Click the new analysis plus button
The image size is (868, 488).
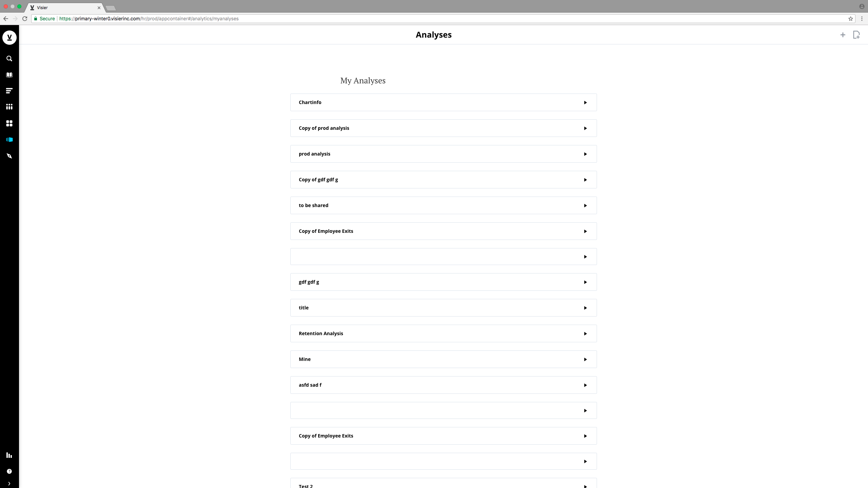[x=843, y=35]
